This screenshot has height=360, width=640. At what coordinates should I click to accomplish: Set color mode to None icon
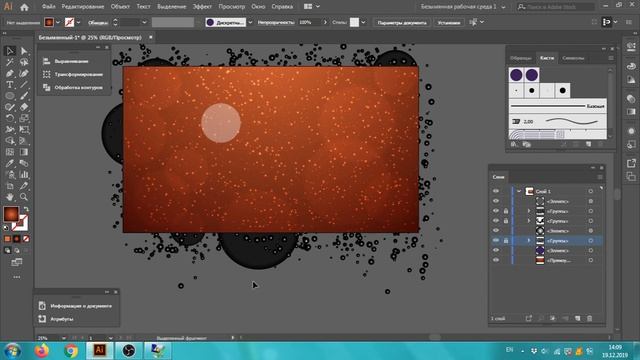click(26, 239)
